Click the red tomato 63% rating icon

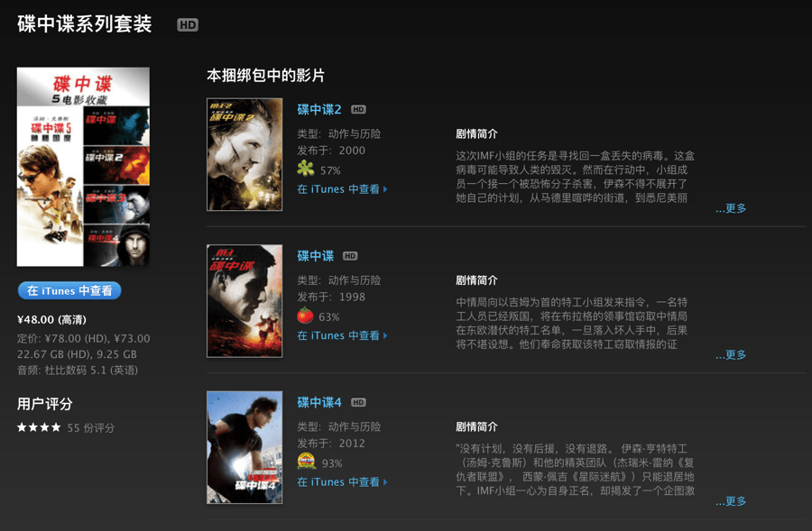[306, 316]
